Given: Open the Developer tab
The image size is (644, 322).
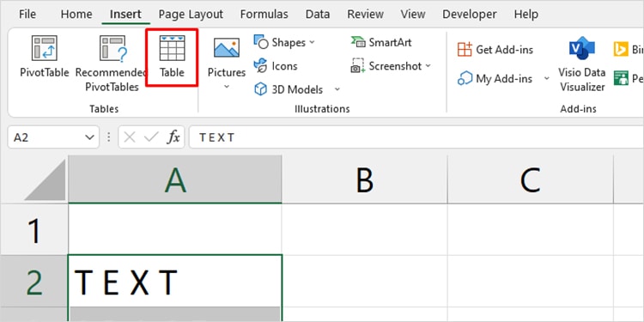Looking at the screenshot, I should (x=470, y=15).
